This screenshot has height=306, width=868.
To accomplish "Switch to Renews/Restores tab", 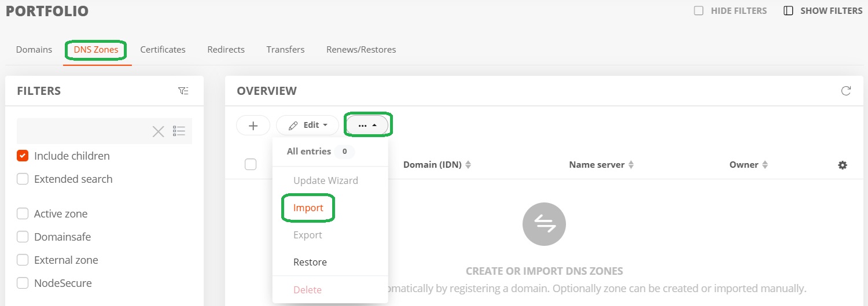I will [361, 50].
